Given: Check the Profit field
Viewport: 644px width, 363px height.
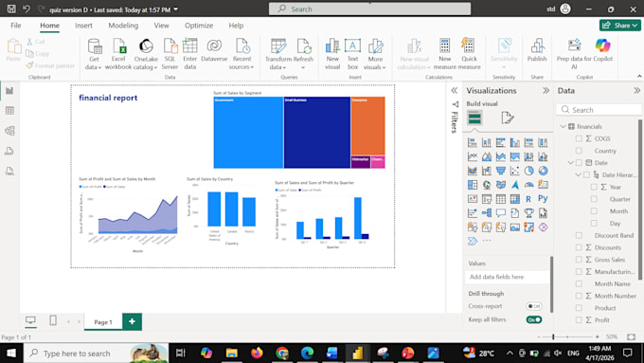Looking at the screenshot, I should point(579,319).
